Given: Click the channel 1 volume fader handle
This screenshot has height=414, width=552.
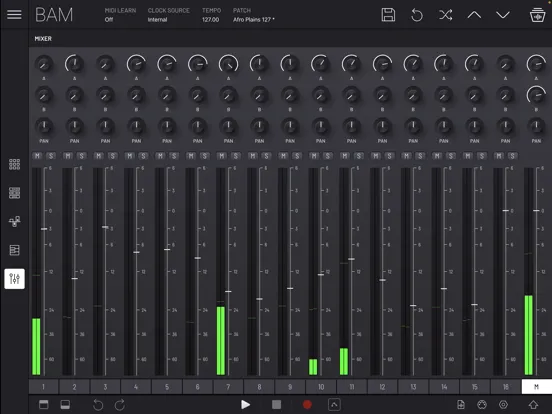Looking at the screenshot, I should coord(44,229).
